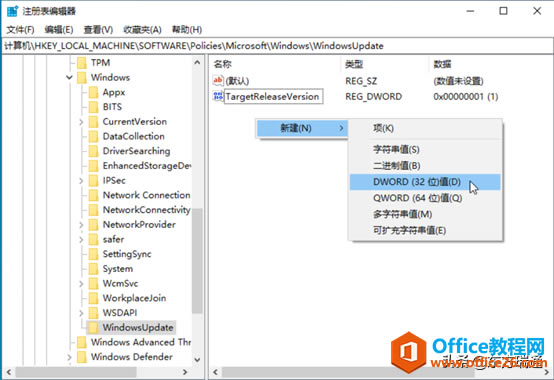Click the Appx folder icon
The height and width of the screenshot is (380, 554).
click(93, 93)
